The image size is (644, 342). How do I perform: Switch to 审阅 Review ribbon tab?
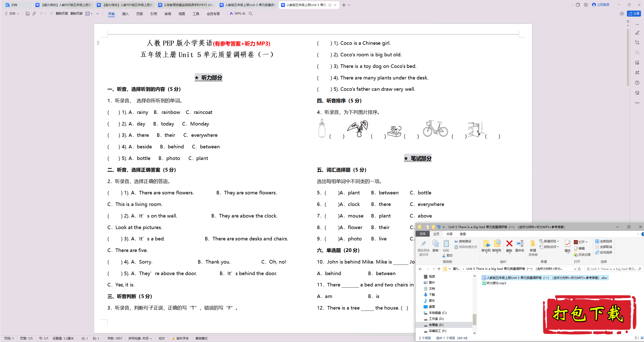pos(168,14)
